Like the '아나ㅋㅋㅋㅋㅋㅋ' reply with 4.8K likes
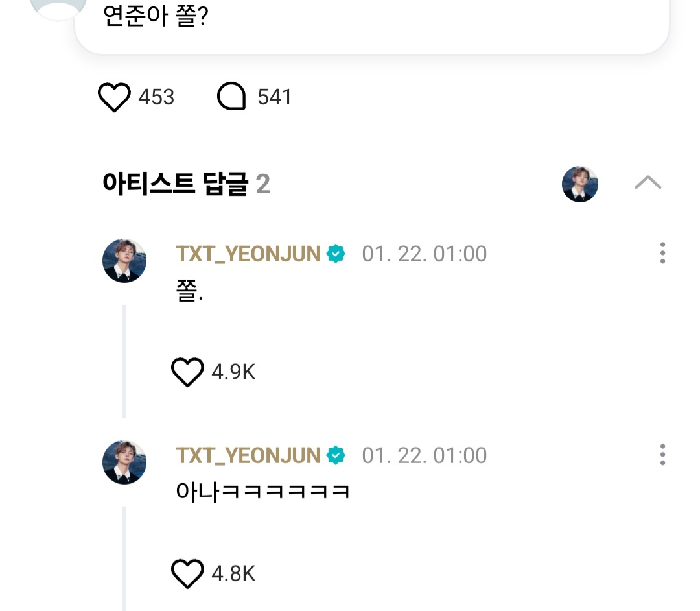 tap(187, 574)
